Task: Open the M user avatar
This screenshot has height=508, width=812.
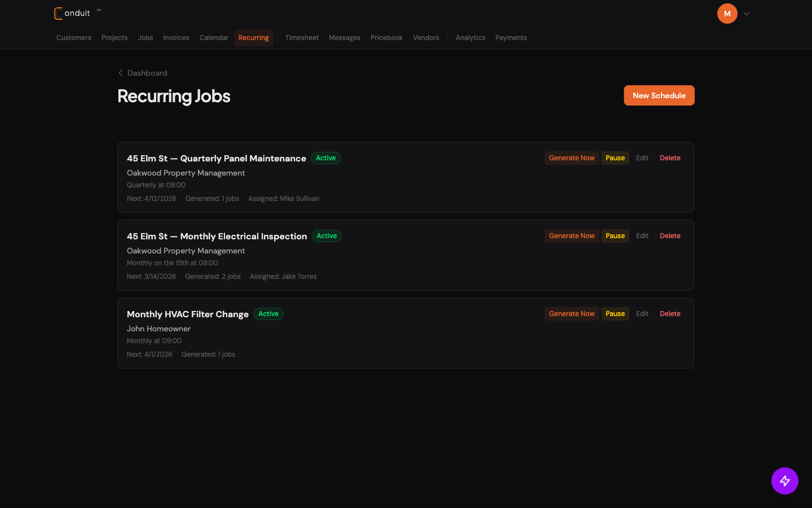Action: click(727, 14)
